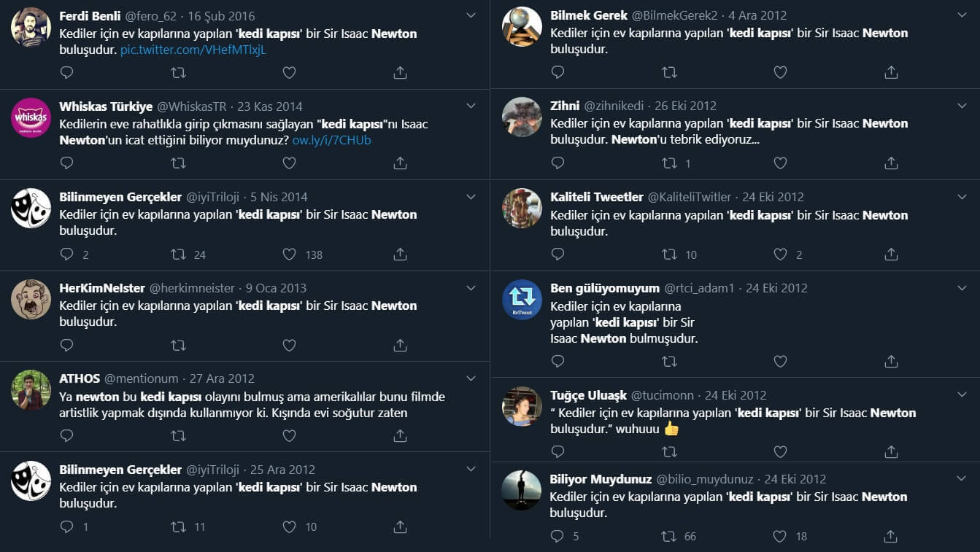The width and height of the screenshot is (980, 552).
Task: Open the chevron menu on Zihni's tweet
Action: point(962,106)
